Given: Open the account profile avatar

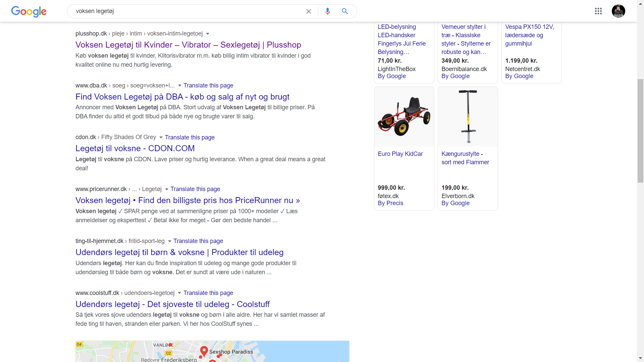Looking at the screenshot, I should tap(618, 11).
